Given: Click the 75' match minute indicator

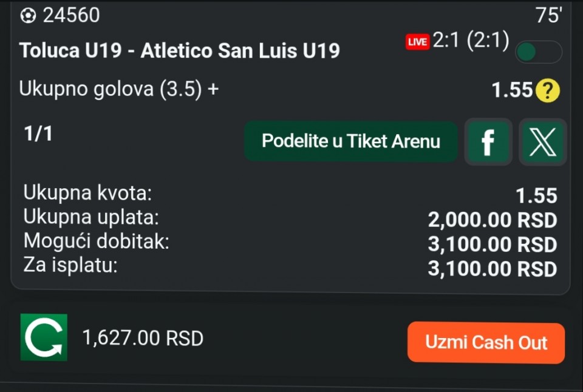Looking at the screenshot, I should [548, 15].
